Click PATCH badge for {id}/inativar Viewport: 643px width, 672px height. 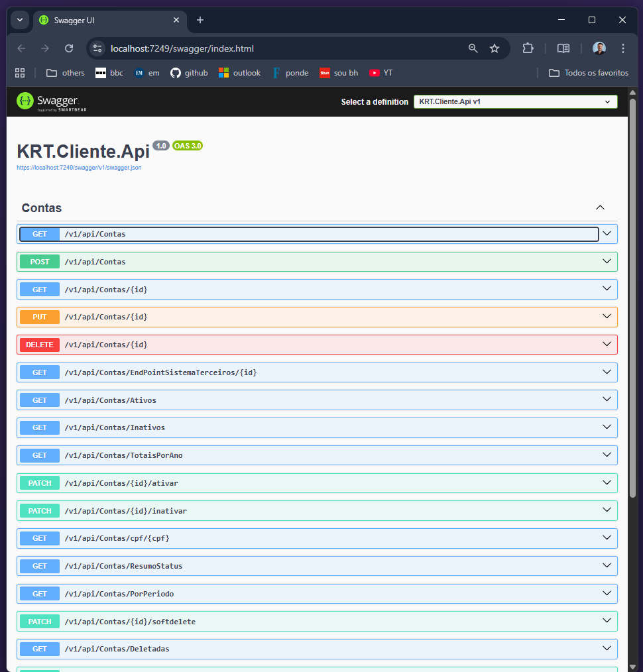pyautogui.click(x=39, y=511)
